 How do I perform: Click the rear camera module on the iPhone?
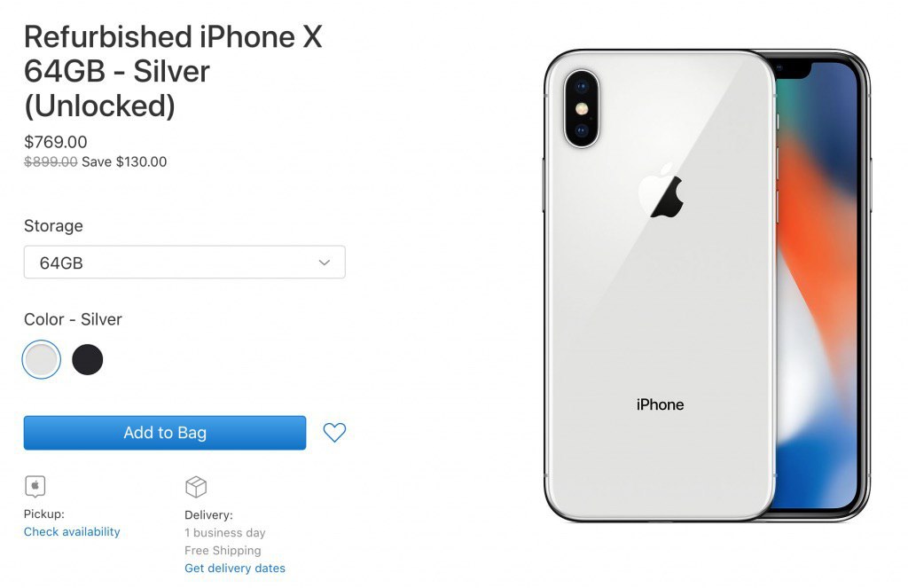[582, 109]
